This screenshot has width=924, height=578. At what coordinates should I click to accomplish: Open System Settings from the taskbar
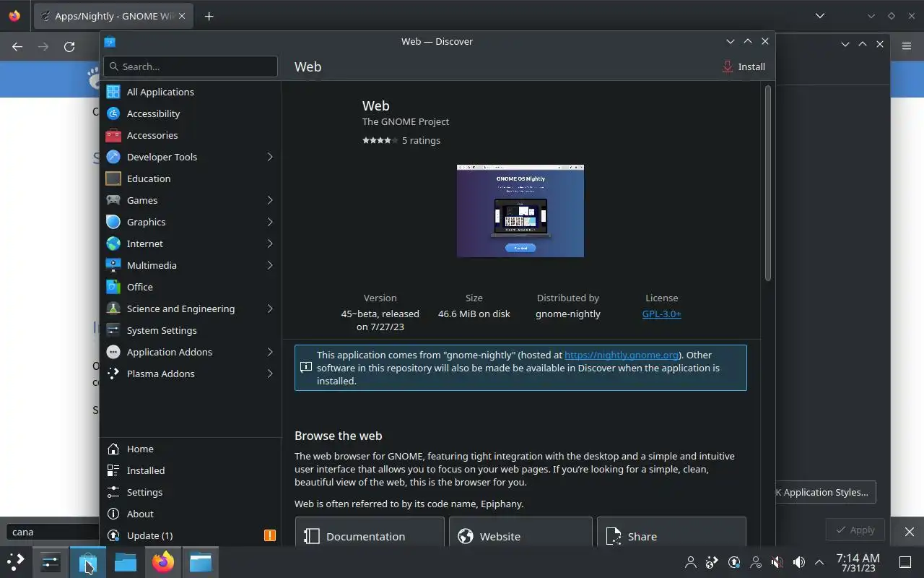tap(51, 561)
